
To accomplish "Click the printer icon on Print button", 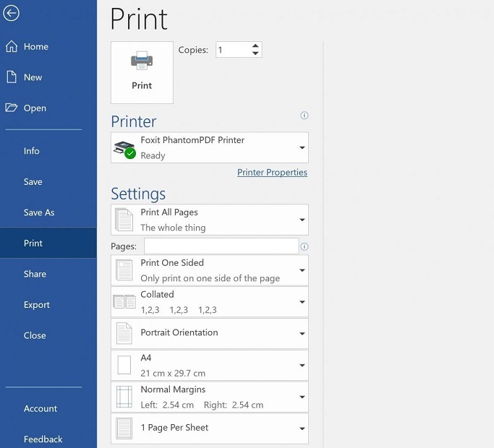I will click(x=142, y=61).
